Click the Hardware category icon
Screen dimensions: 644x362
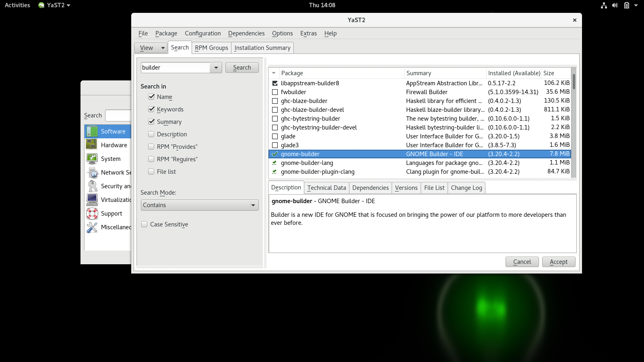pos(92,145)
